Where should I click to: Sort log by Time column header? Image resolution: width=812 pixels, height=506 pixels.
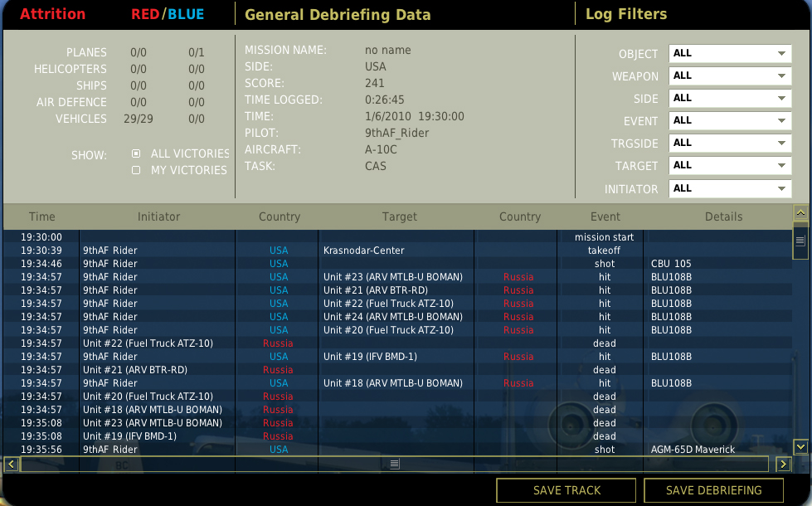pyautogui.click(x=42, y=217)
